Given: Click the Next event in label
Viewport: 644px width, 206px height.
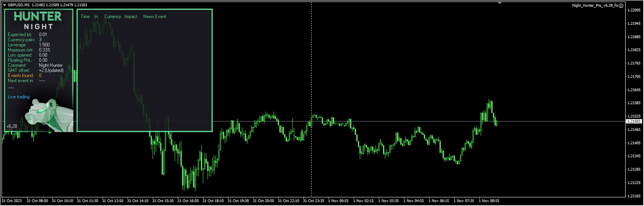Looking at the screenshot, I should pyautogui.click(x=21, y=81).
